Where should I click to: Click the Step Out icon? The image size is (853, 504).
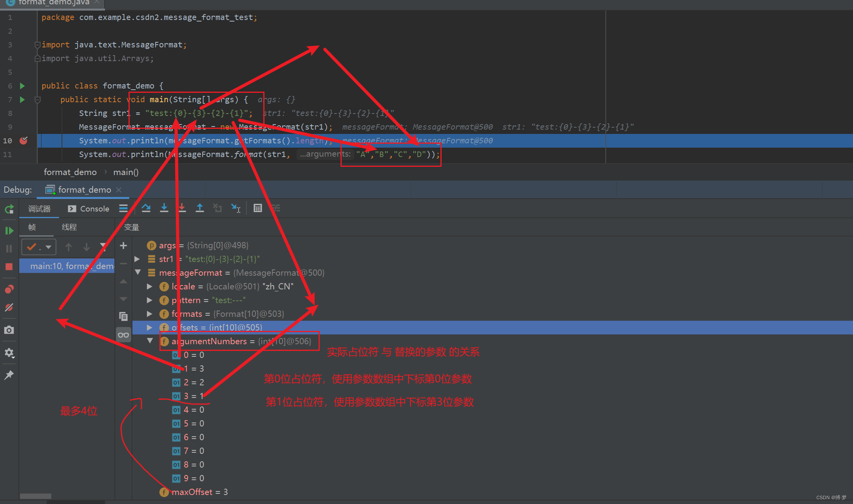click(200, 208)
